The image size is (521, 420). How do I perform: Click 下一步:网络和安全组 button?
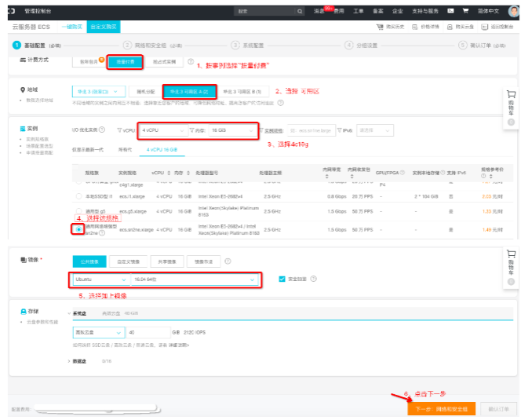(441, 409)
